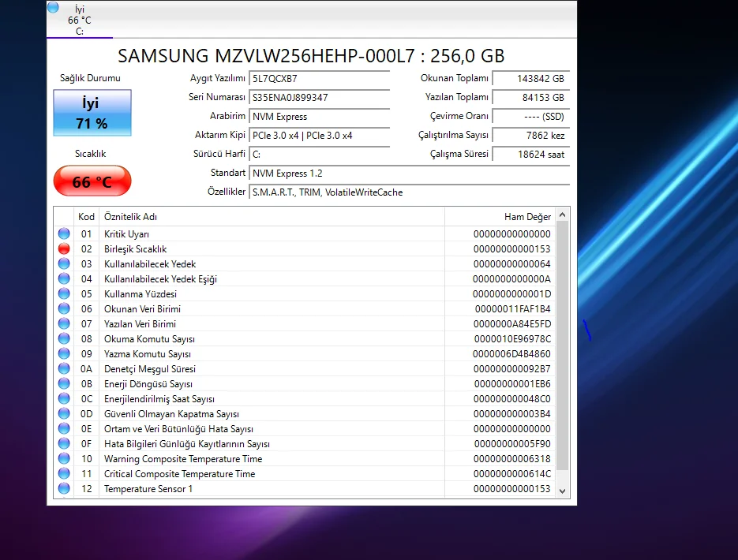Select the Kullanma Yüzdesi attribute name
This screenshot has width=738, height=560.
(x=140, y=294)
